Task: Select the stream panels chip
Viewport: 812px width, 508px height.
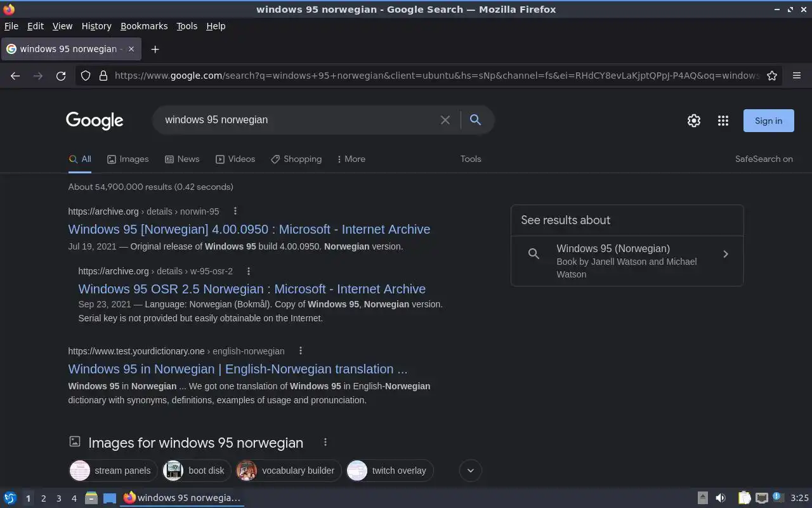Action: 113,471
